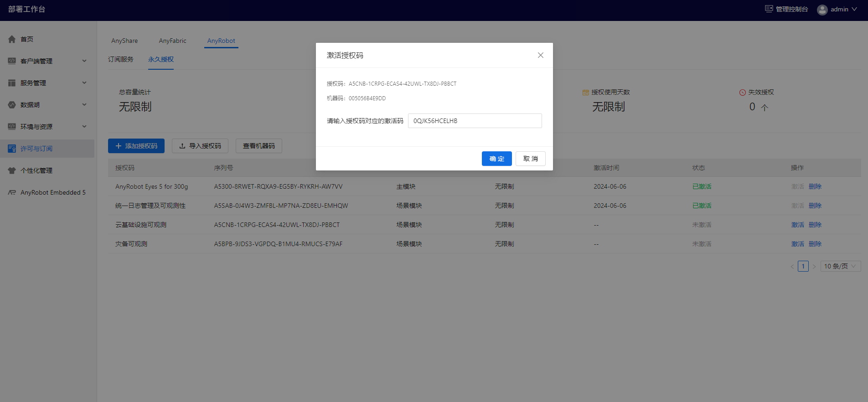Click the next page arrow

tap(814, 266)
